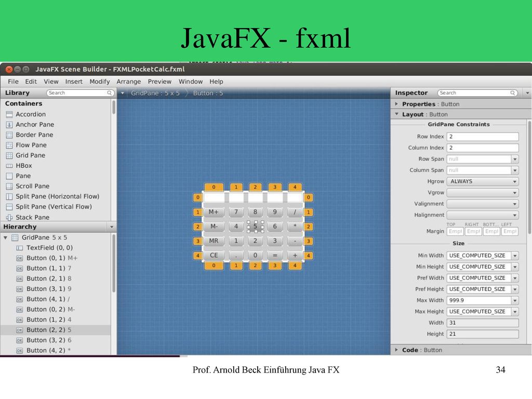The image size is (532, 399).
Task: Open the Column Span dropdown
Action: click(x=515, y=170)
